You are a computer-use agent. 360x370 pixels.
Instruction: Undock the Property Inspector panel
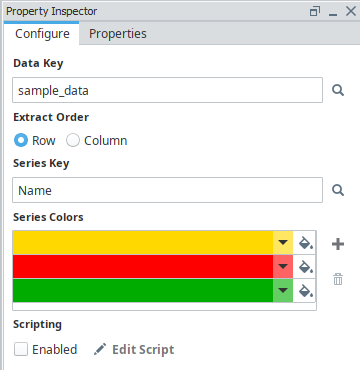click(x=315, y=11)
